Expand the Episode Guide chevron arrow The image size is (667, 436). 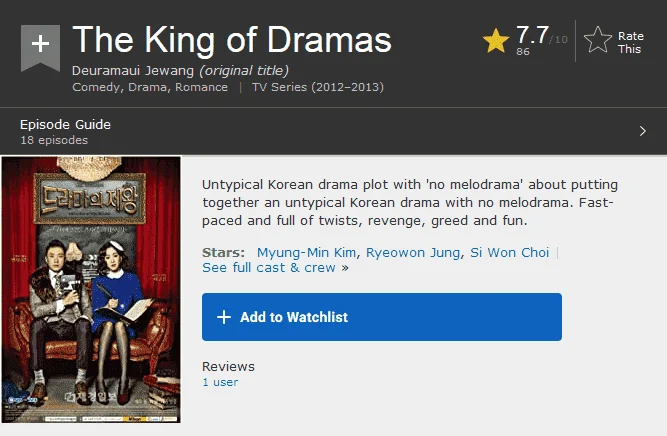(643, 131)
